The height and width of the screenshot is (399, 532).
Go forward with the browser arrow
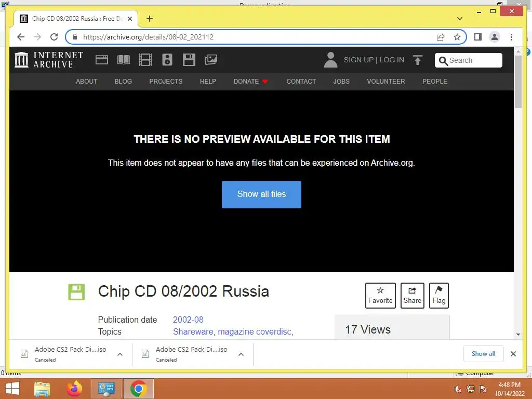37,37
